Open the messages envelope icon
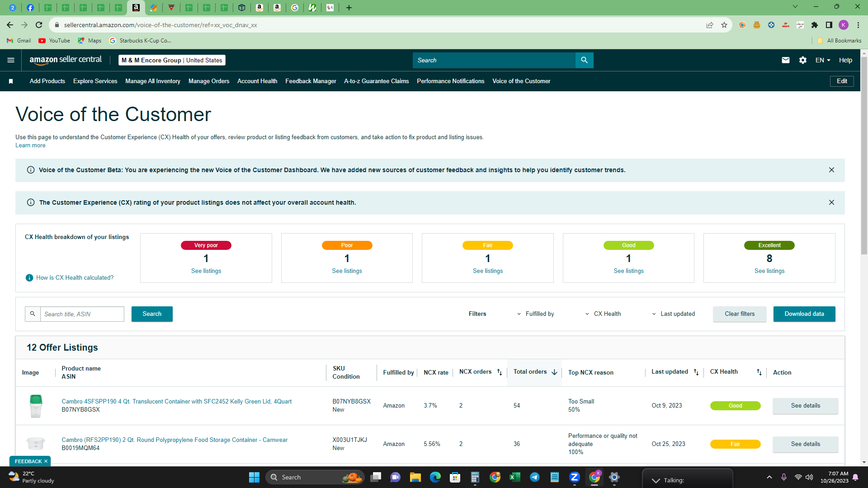The height and width of the screenshot is (488, 868). (x=786, y=60)
